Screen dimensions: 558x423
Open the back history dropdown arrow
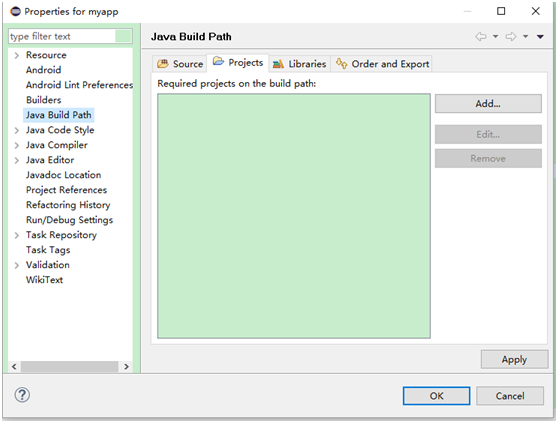point(495,37)
